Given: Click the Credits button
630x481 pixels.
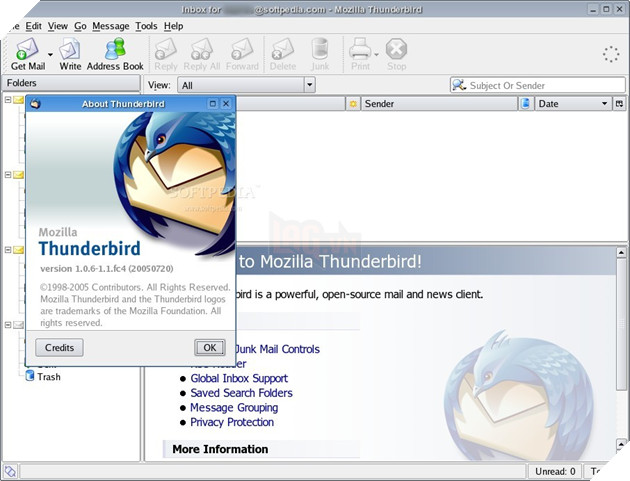Looking at the screenshot, I should click(x=60, y=348).
